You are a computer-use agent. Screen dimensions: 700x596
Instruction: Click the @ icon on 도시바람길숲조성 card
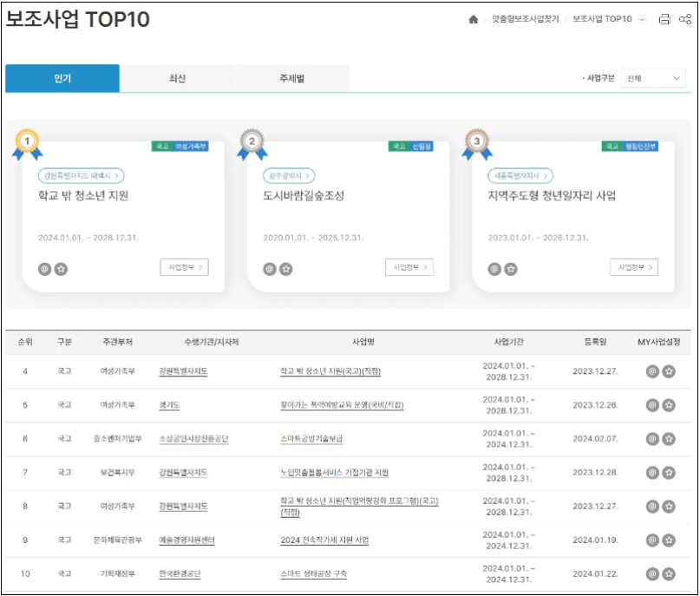point(270,269)
